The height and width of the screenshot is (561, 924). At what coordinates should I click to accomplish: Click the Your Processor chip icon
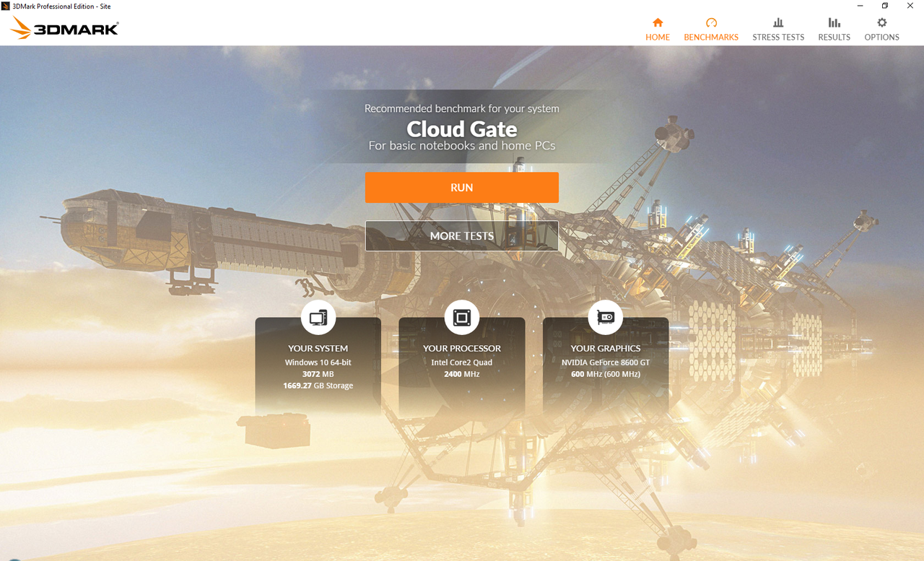[x=462, y=317]
